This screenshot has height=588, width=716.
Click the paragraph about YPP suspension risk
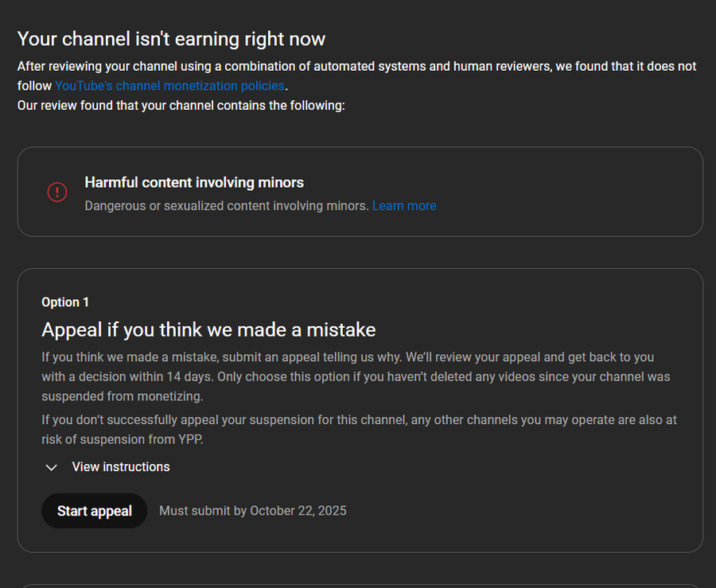[359, 429]
